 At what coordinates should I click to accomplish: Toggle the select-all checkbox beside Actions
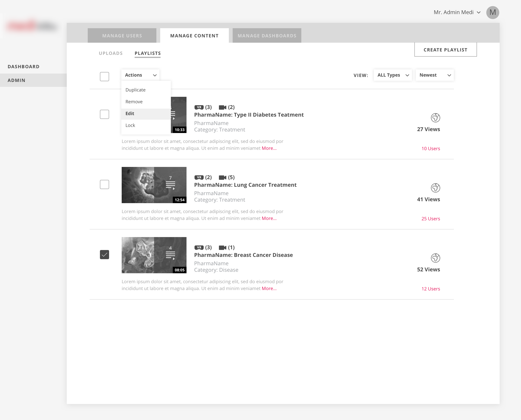[104, 76]
